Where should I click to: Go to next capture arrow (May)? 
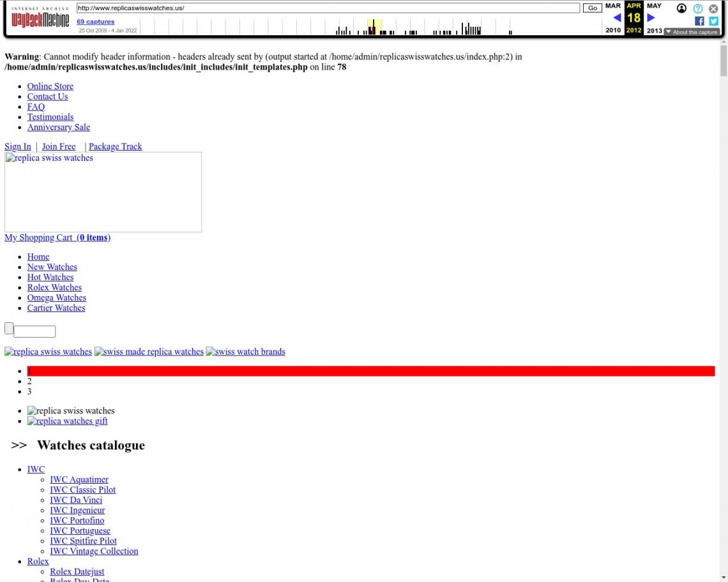[x=651, y=18]
